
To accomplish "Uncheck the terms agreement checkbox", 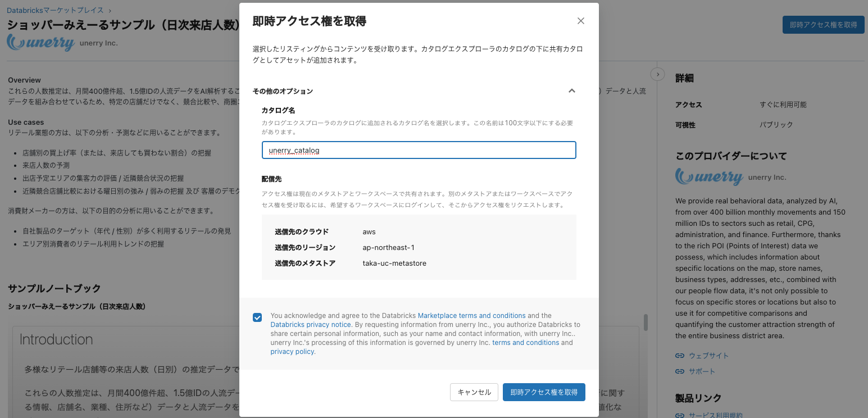I will pyautogui.click(x=257, y=317).
